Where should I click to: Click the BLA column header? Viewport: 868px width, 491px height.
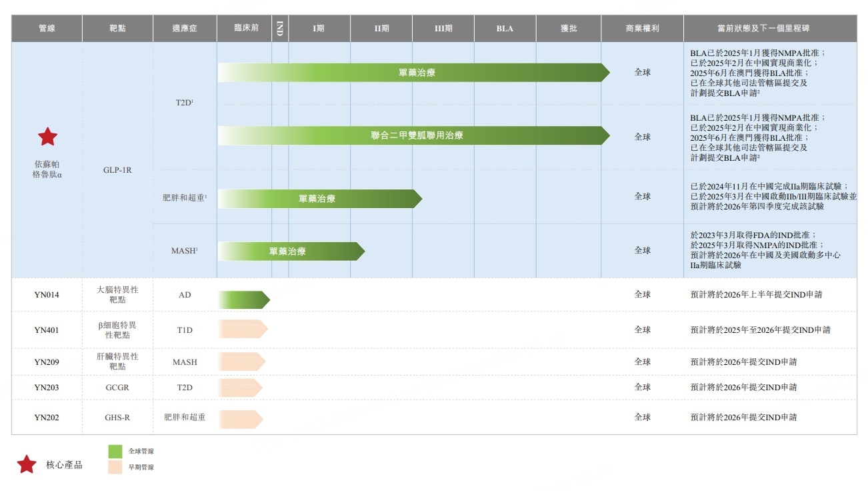505,29
